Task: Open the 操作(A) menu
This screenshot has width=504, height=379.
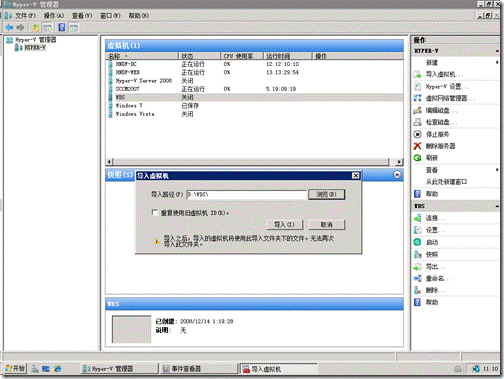Action: (x=53, y=16)
